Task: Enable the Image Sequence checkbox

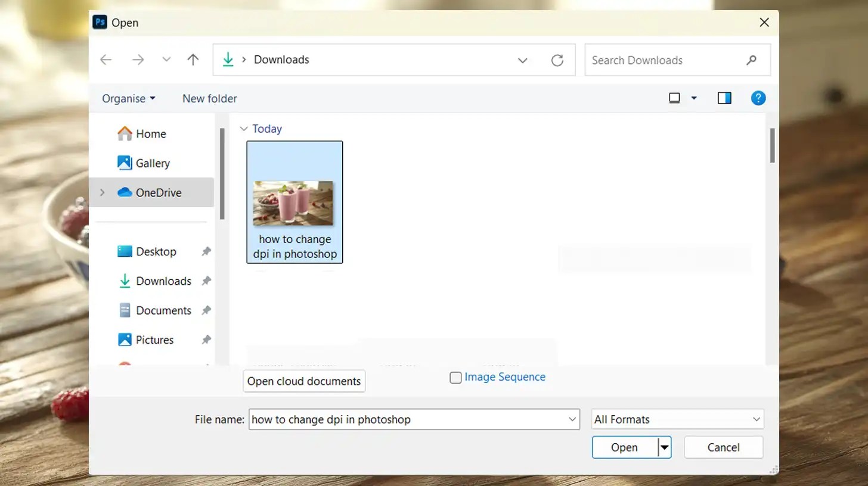Action: [455, 378]
